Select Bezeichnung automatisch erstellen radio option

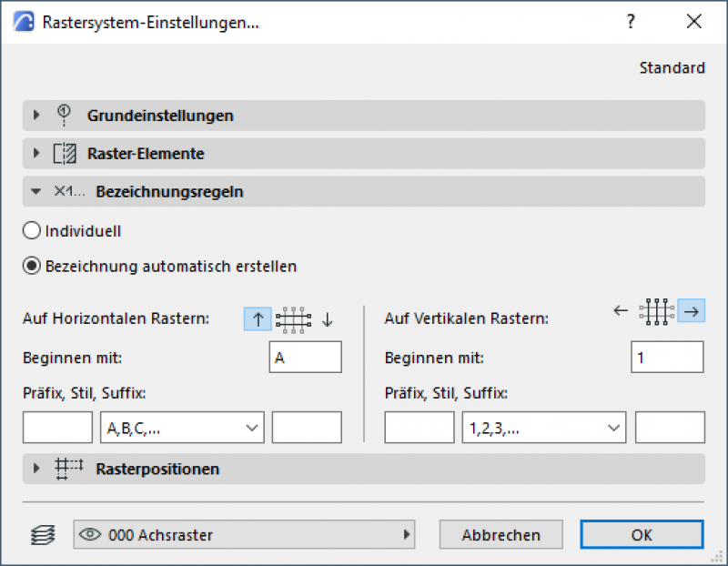tap(31, 267)
